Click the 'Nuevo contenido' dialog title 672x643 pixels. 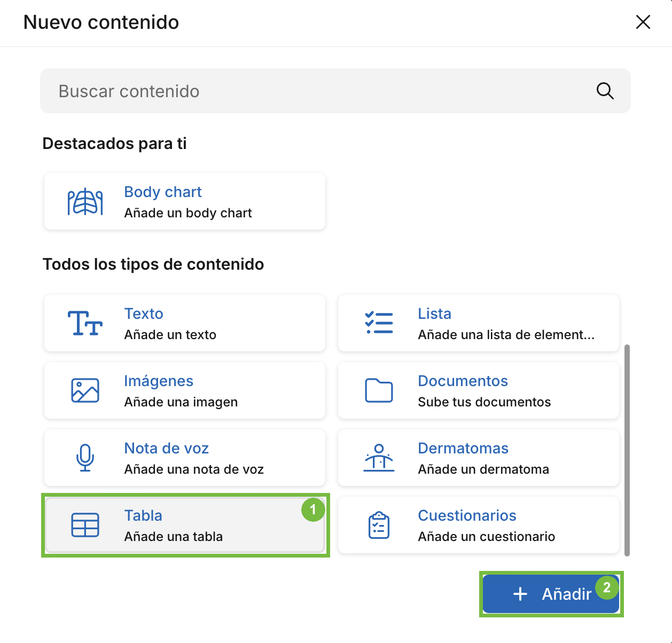[x=101, y=22]
